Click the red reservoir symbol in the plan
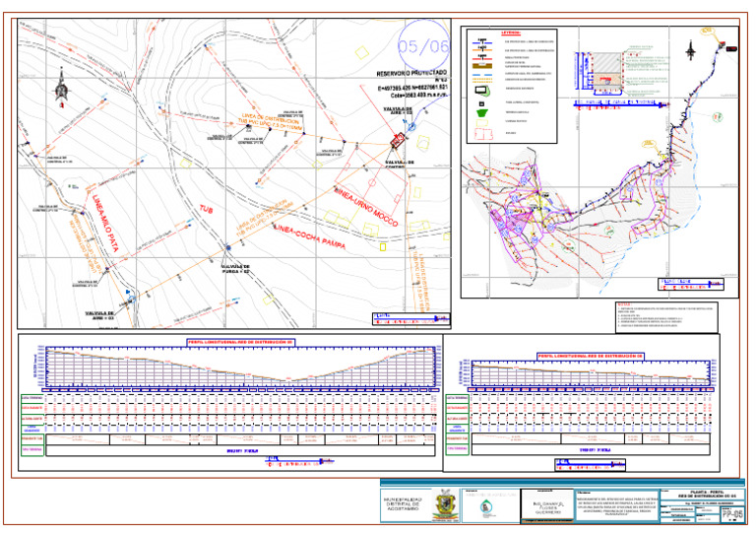Image resolution: width=756 pixels, height=534 pixels. (398, 141)
